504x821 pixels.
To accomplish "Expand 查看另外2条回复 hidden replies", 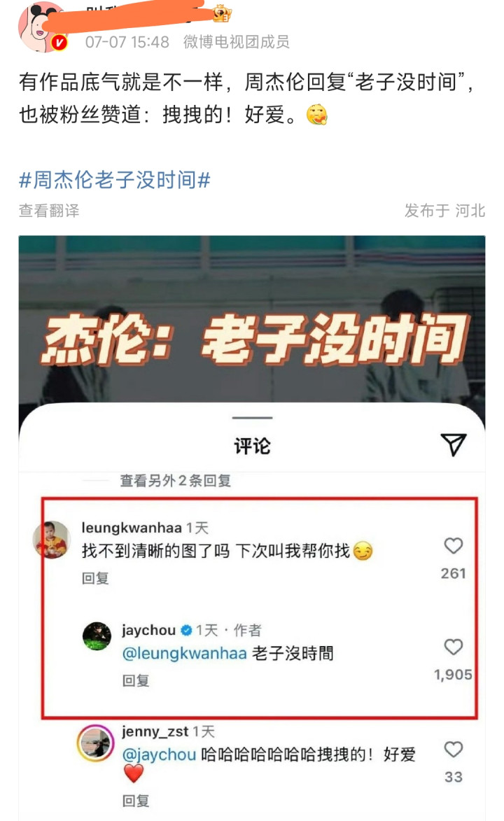I will coord(176,481).
